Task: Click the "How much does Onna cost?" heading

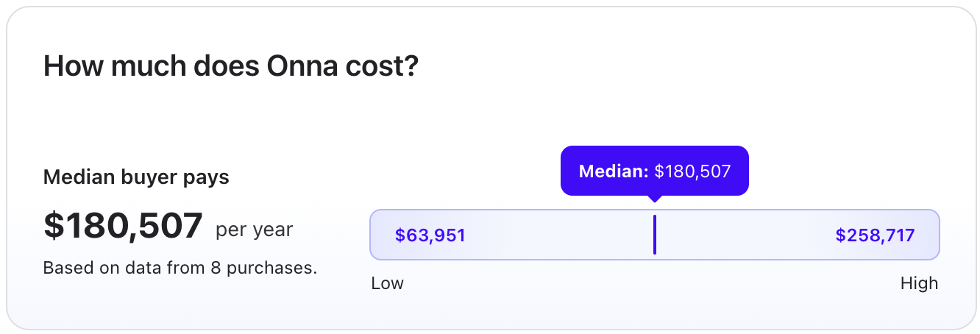Action: 231,67
